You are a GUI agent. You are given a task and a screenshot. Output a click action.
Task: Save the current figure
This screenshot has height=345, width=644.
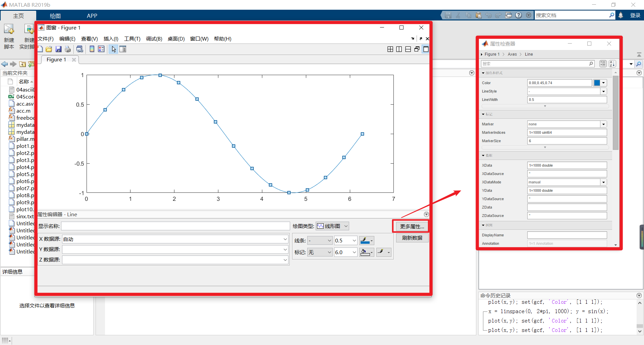click(x=58, y=49)
